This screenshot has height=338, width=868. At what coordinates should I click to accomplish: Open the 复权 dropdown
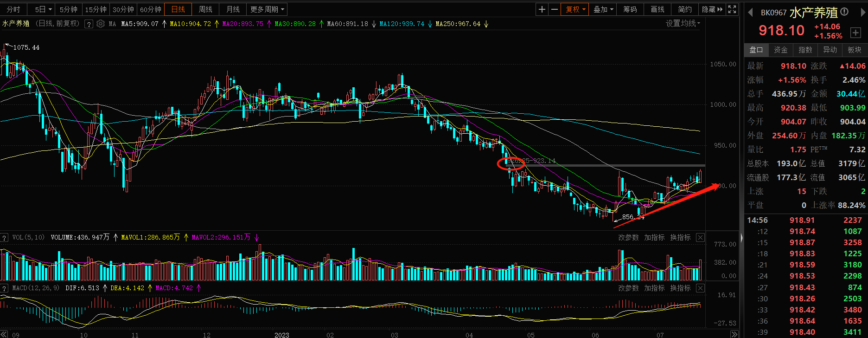tap(575, 9)
